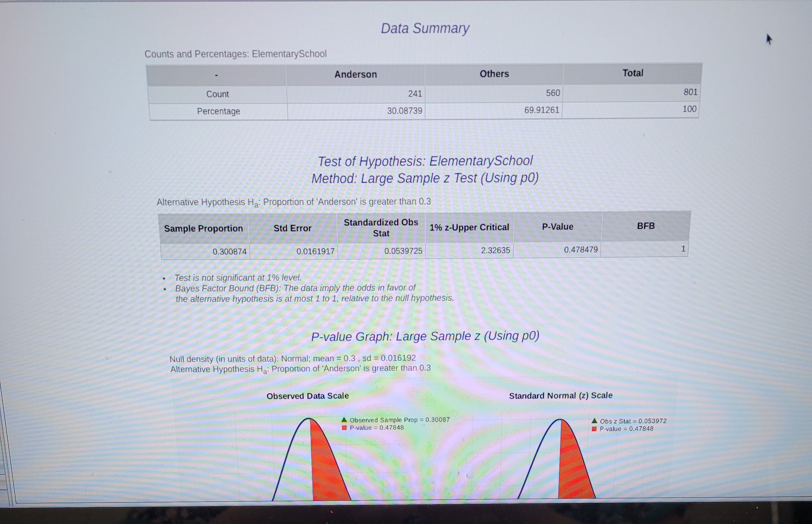This screenshot has width=812, height=524.
Task: Select 'Counts and Percentages: ElementarySchool' caption
Action: [235, 54]
